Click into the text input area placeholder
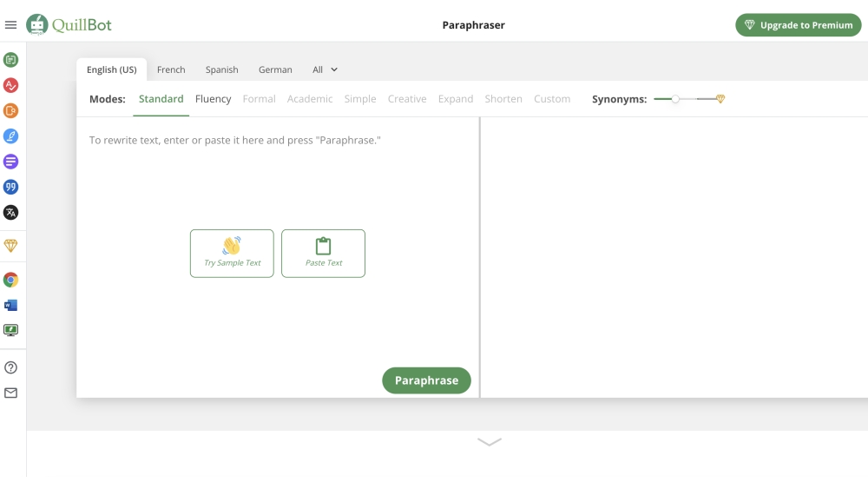The height and width of the screenshot is (489, 868). click(234, 141)
